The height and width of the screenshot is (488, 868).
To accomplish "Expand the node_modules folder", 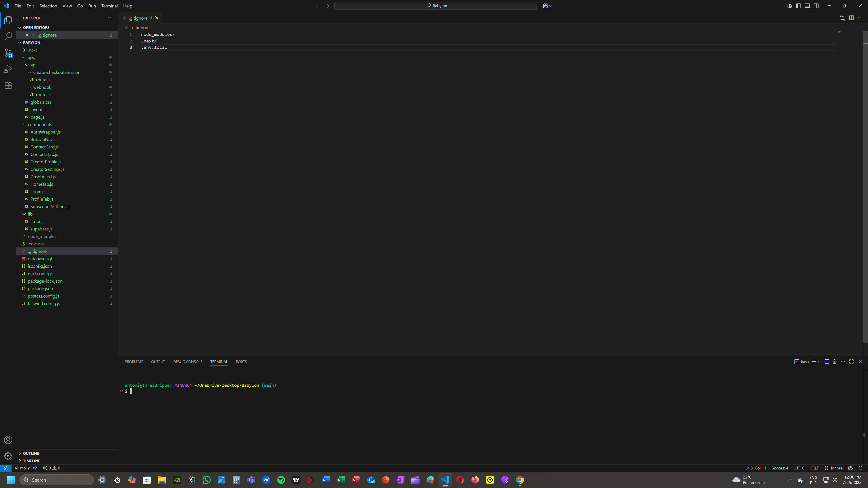I will [42, 236].
